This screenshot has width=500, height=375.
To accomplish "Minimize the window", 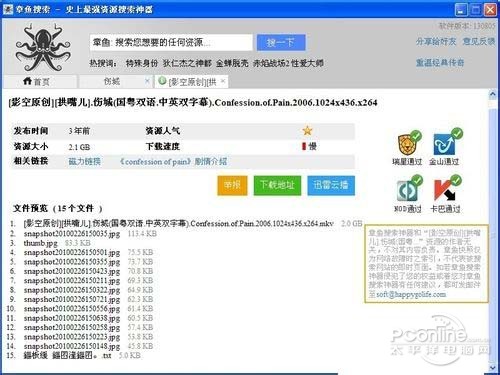I will [461, 9].
